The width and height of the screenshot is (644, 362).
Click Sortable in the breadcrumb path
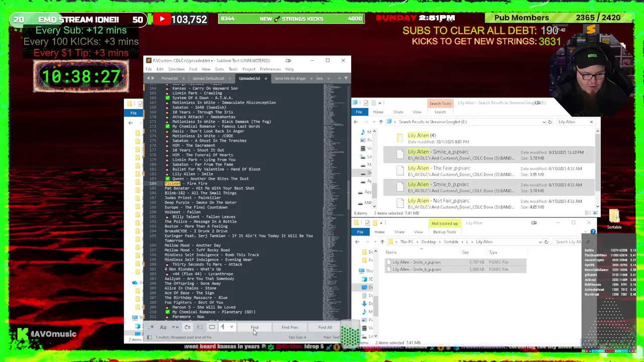451,242
